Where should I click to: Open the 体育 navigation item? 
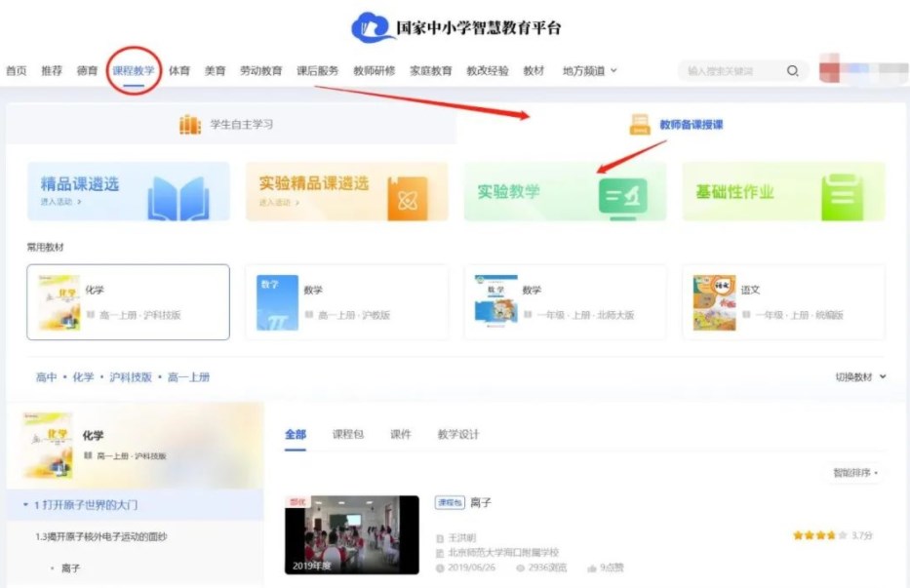(x=179, y=71)
